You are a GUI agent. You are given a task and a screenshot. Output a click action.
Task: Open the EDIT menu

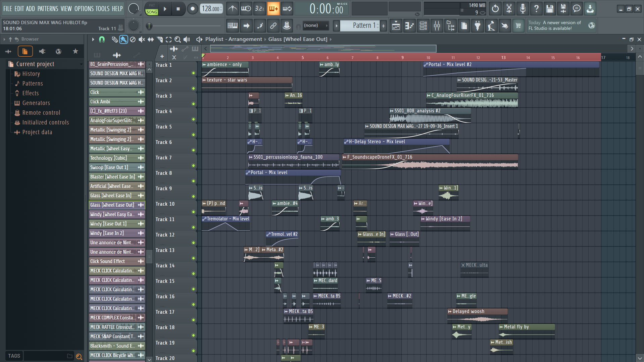point(19,9)
